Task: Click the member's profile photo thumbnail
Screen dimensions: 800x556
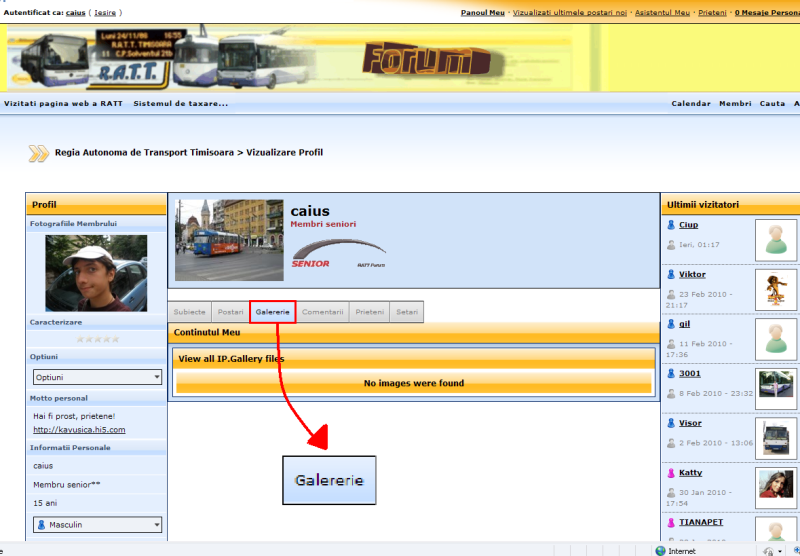Action: pyautogui.click(x=96, y=273)
